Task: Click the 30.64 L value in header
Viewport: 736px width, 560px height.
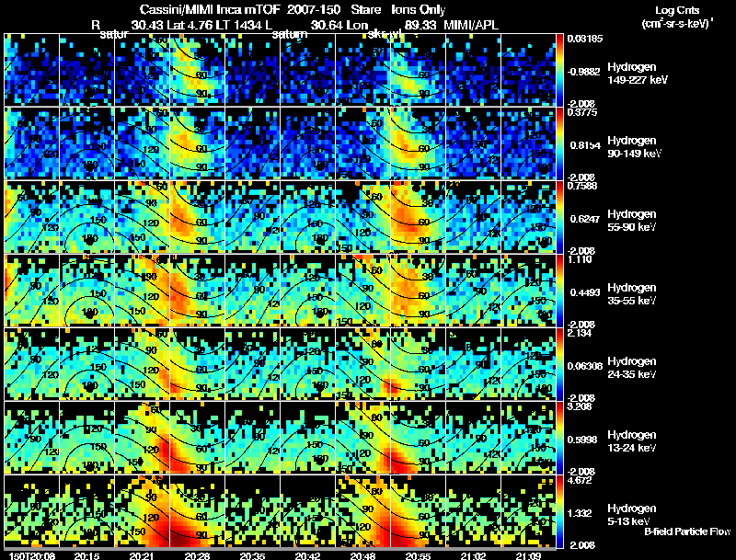Action: click(x=328, y=25)
